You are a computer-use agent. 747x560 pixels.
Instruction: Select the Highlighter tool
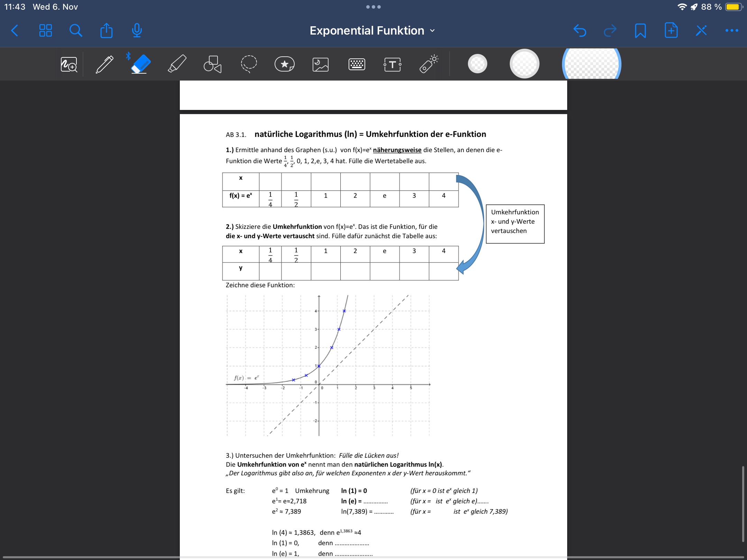click(x=177, y=64)
